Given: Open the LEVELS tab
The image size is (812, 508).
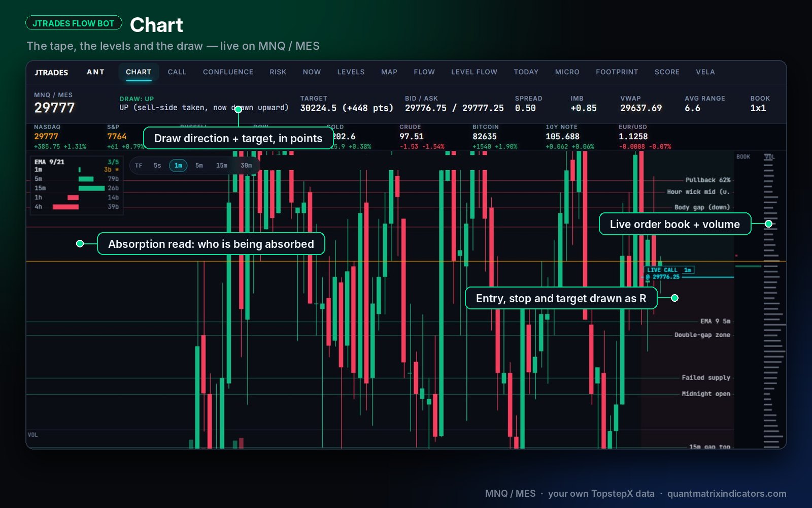Looking at the screenshot, I should pos(351,72).
